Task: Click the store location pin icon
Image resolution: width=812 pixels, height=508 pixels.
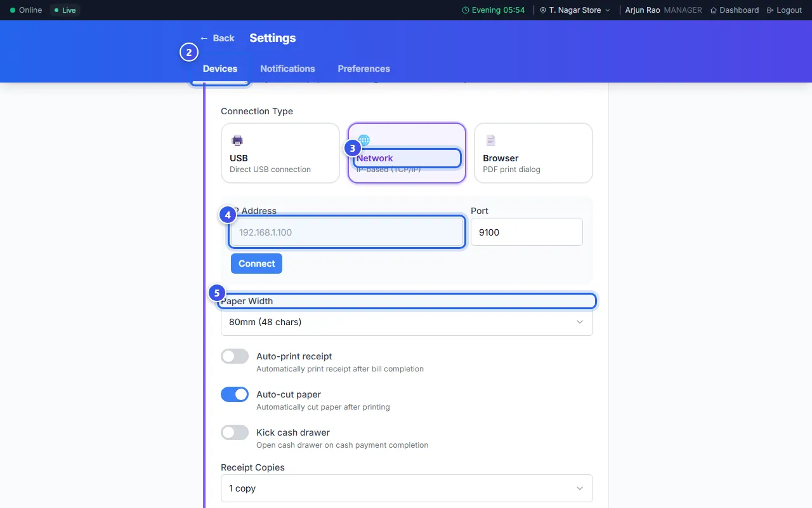Action: [543, 10]
